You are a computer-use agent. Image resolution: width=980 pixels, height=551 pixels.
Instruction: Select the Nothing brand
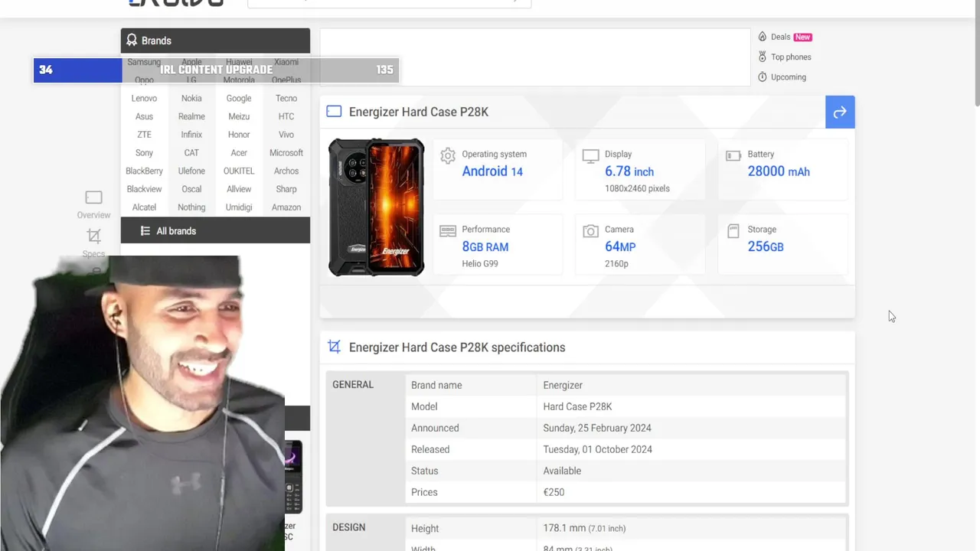pos(191,207)
